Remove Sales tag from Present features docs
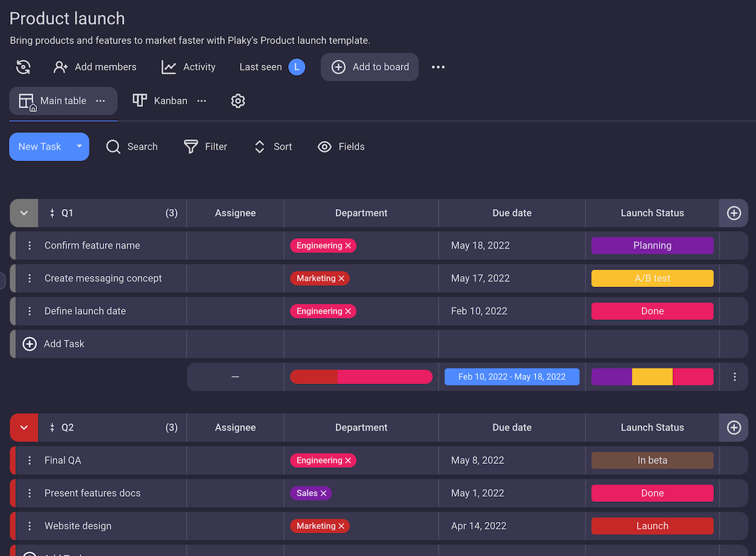 (x=323, y=494)
